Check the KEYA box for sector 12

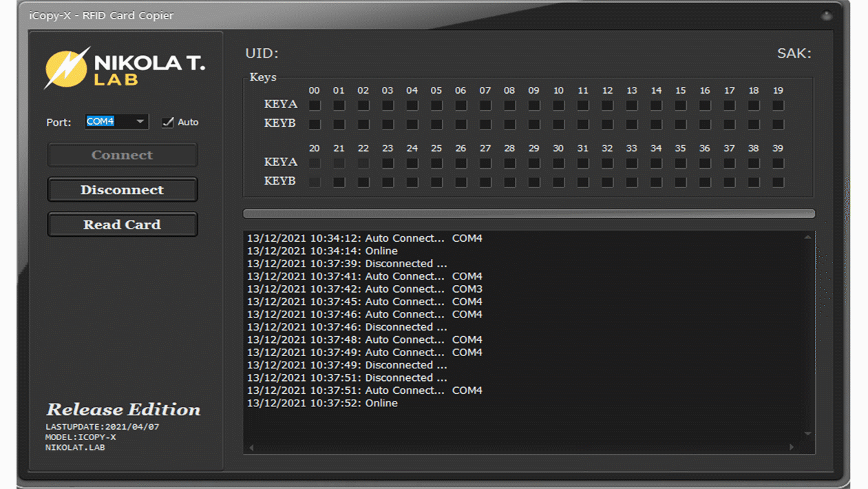coord(607,105)
